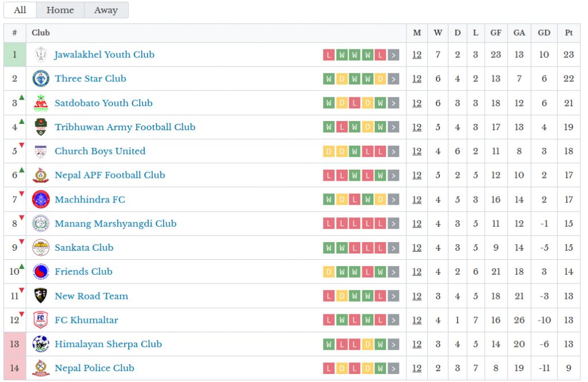Click the Himalayan Sherpa Club badge

click(41, 344)
